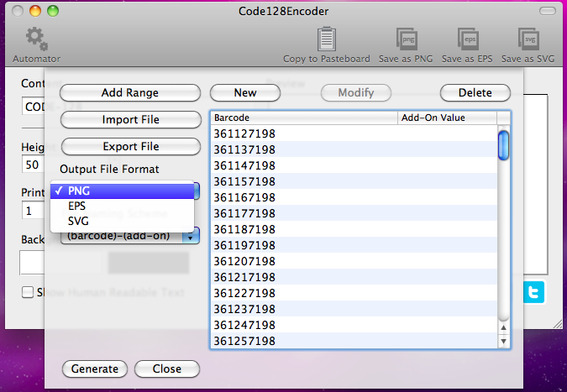Select barcode row 361137198
The width and height of the screenshot is (567, 392).
(354, 149)
